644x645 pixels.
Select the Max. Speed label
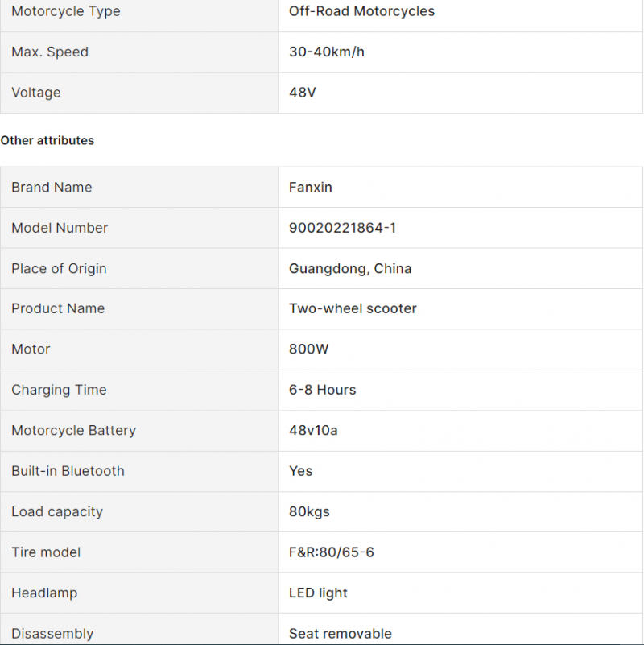50,52
